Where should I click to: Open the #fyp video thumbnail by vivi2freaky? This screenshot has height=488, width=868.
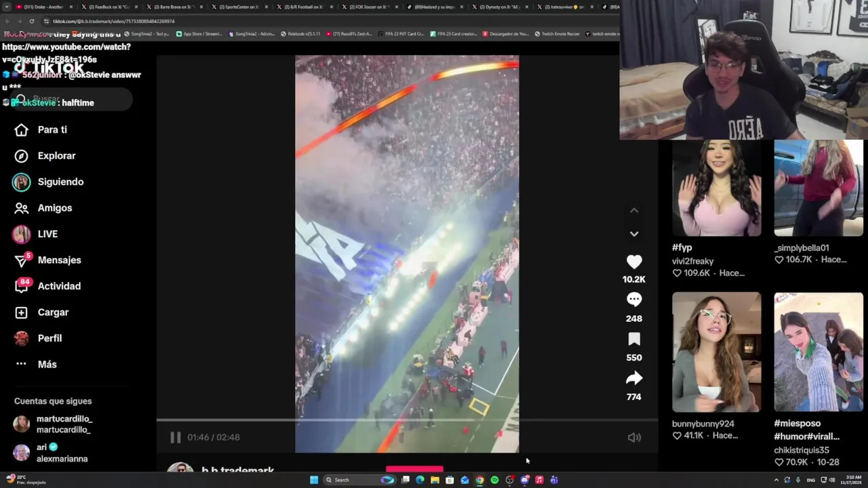pos(717,188)
